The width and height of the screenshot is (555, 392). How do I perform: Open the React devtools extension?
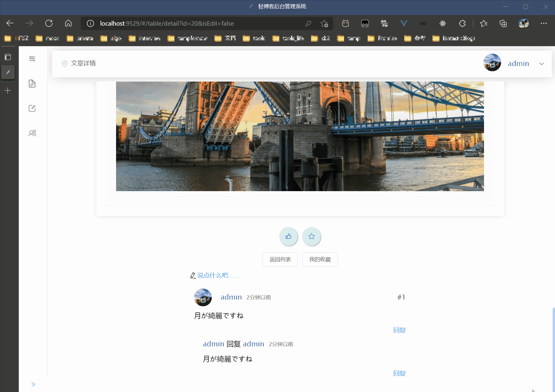coord(443,23)
